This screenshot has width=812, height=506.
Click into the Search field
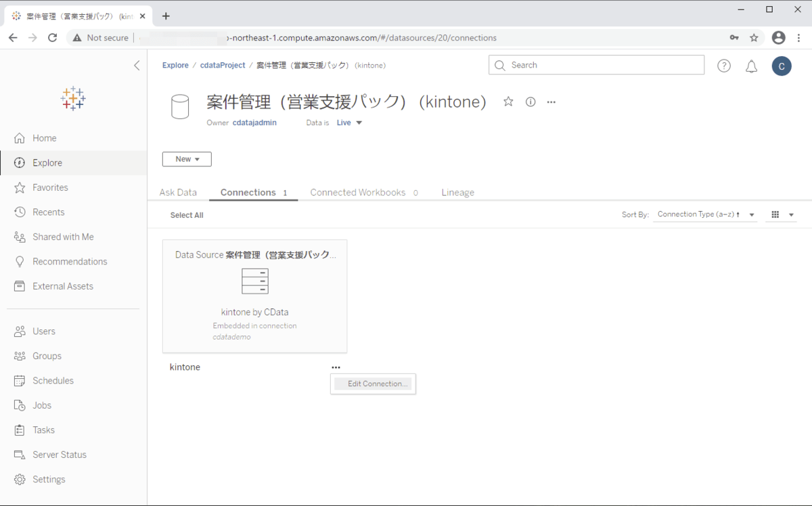point(596,65)
